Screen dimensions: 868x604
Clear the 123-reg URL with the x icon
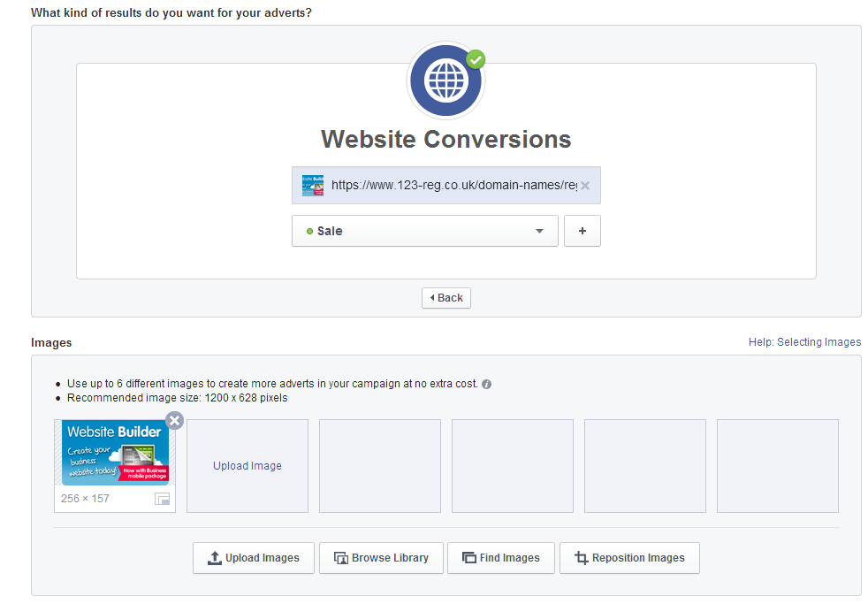point(585,186)
